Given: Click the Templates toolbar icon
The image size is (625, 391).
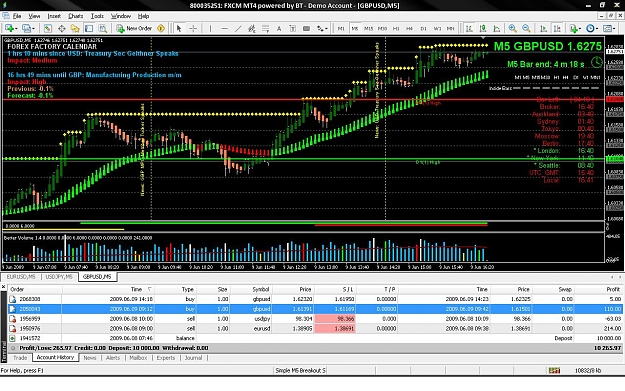Looking at the screenshot, I should point(607,28).
